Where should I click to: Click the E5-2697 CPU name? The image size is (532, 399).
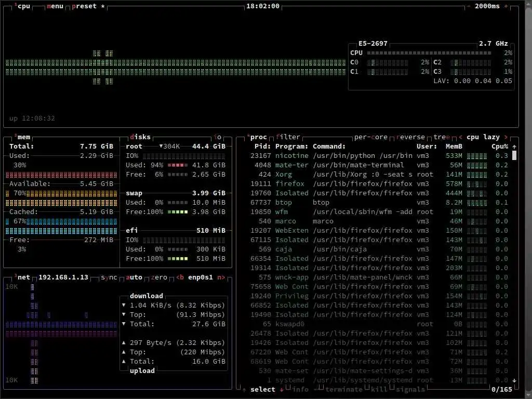click(373, 44)
